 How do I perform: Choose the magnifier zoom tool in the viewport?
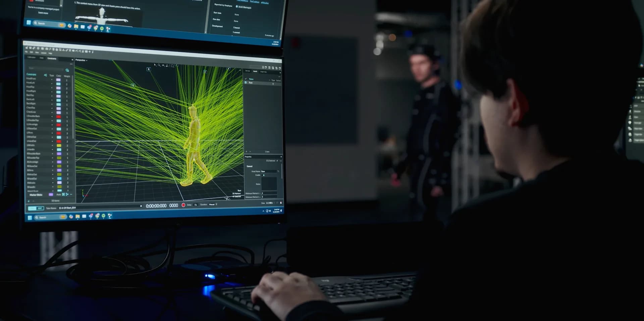tap(159, 65)
